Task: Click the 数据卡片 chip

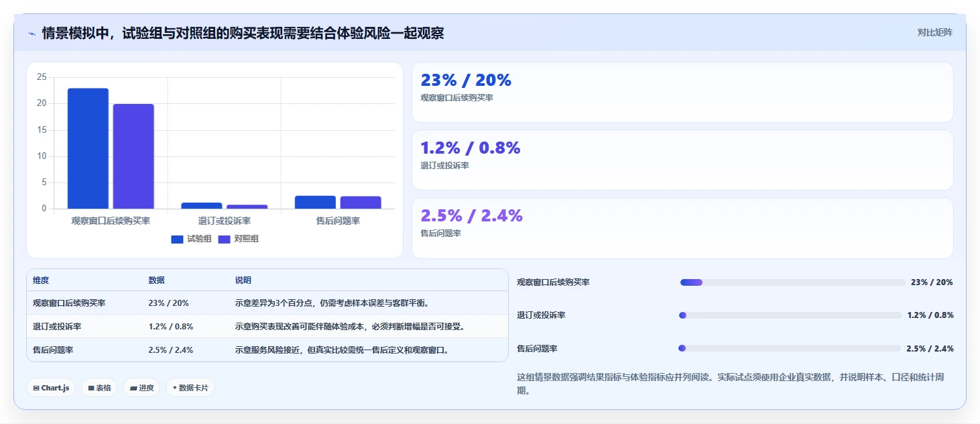Action: pos(190,388)
